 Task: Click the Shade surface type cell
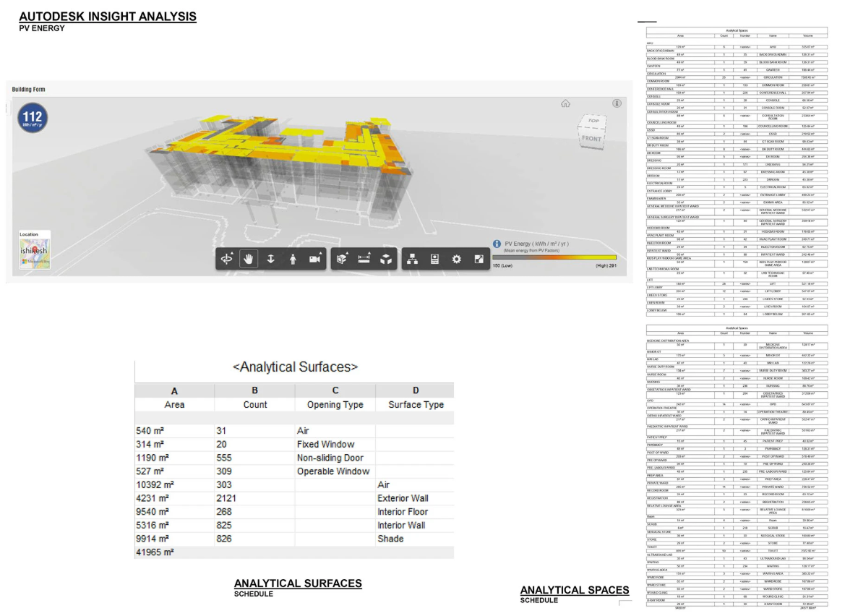pyautogui.click(x=416, y=539)
